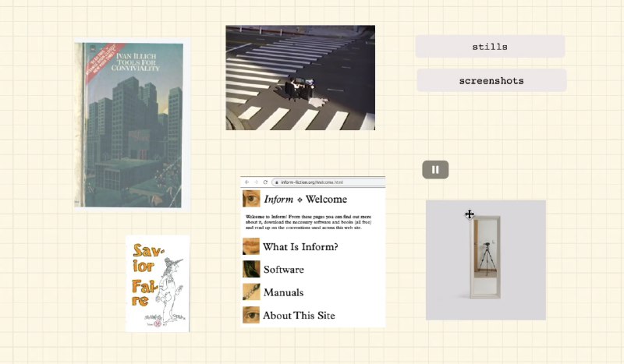Click the eye icon beside About This Site
624x364 pixels.
[251, 315]
